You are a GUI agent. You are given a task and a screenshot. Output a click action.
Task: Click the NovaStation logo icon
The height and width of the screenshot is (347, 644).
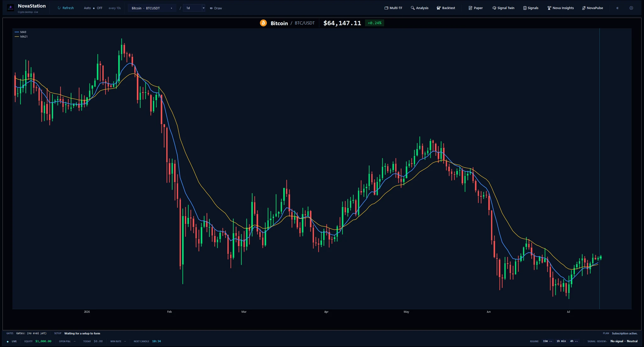[x=10, y=8]
